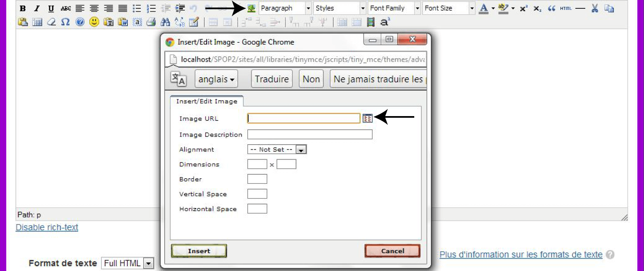Open the anglais language dropdown

pyautogui.click(x=216, y=79)
